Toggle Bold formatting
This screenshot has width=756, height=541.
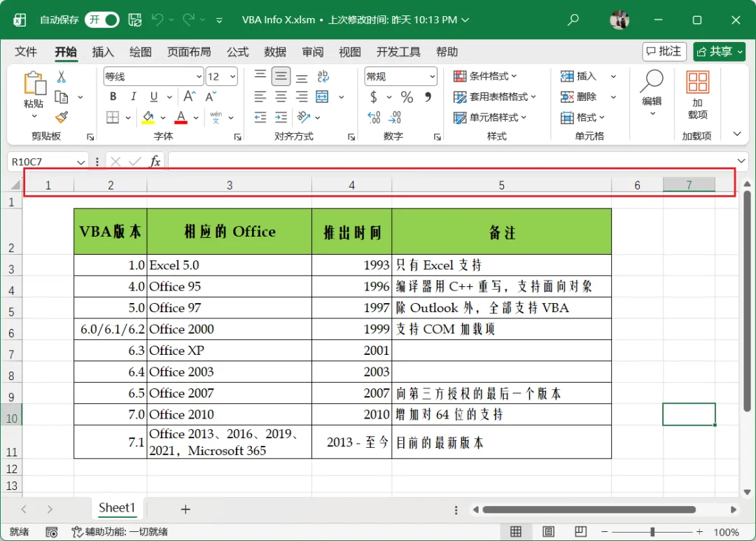point(113,97)
